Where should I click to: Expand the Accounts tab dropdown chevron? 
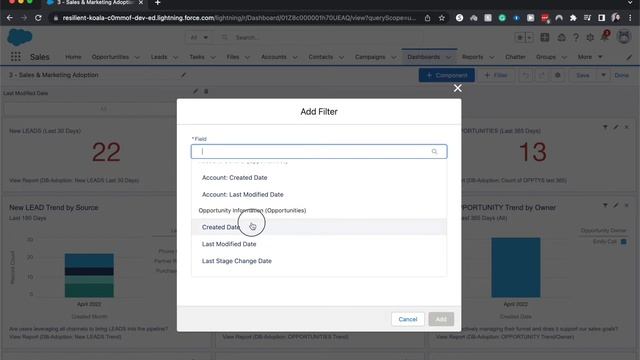(x=295, y=57)
